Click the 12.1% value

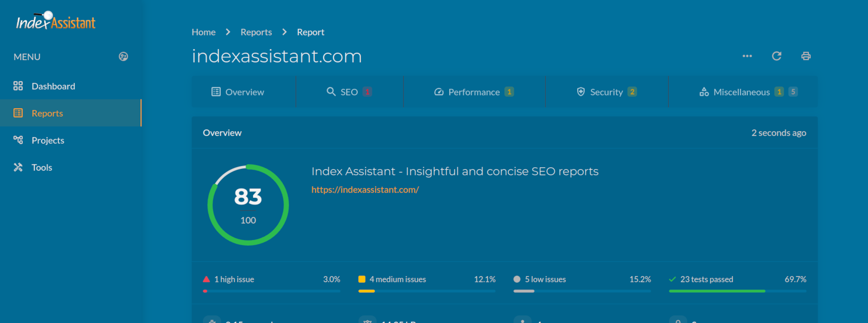[485, 279]
